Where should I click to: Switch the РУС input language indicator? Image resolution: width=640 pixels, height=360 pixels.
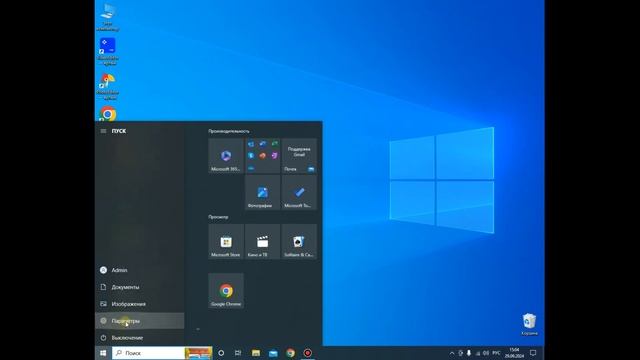coord(496,353)
